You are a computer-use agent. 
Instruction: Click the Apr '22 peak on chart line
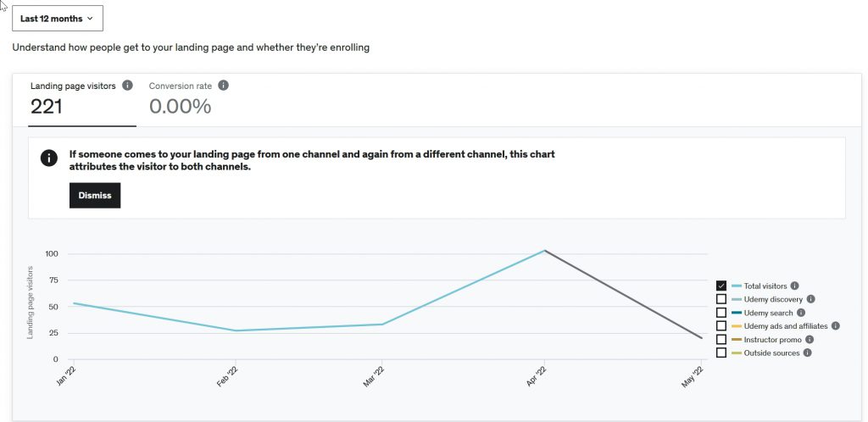click(545, 250)
